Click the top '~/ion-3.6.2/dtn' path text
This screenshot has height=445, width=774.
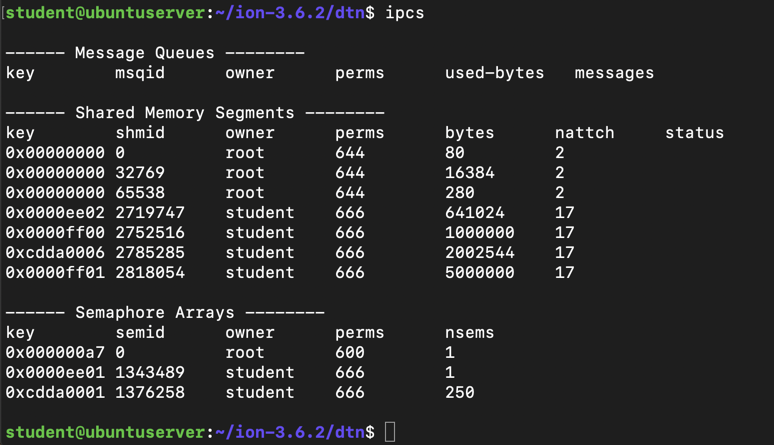tap(290, 13)
